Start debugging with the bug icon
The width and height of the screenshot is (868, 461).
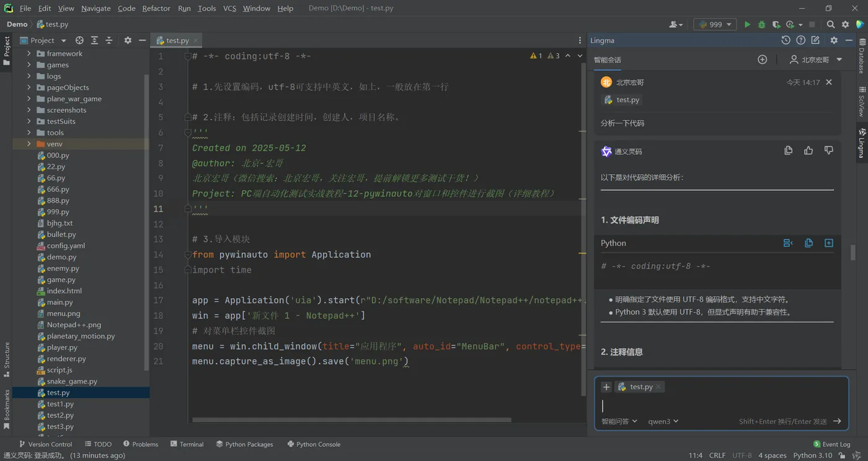762,25
